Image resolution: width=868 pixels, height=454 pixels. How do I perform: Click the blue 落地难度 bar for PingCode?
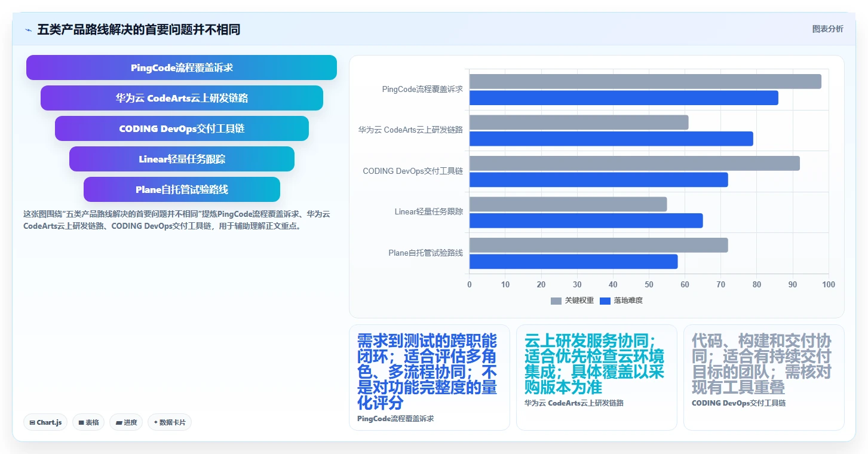(624, 98)
